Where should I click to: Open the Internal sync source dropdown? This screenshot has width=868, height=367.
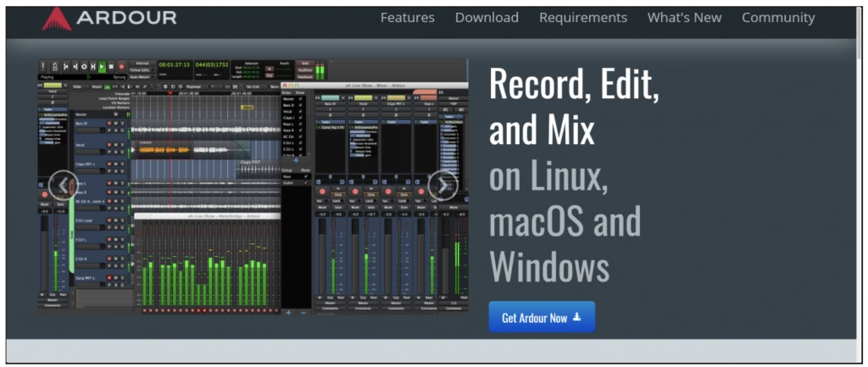142,62
